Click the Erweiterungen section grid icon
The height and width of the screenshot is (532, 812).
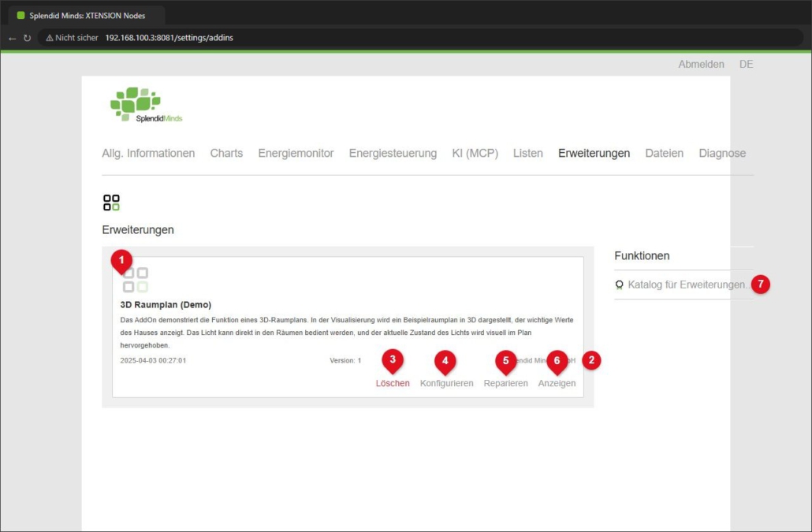[111, 203]
